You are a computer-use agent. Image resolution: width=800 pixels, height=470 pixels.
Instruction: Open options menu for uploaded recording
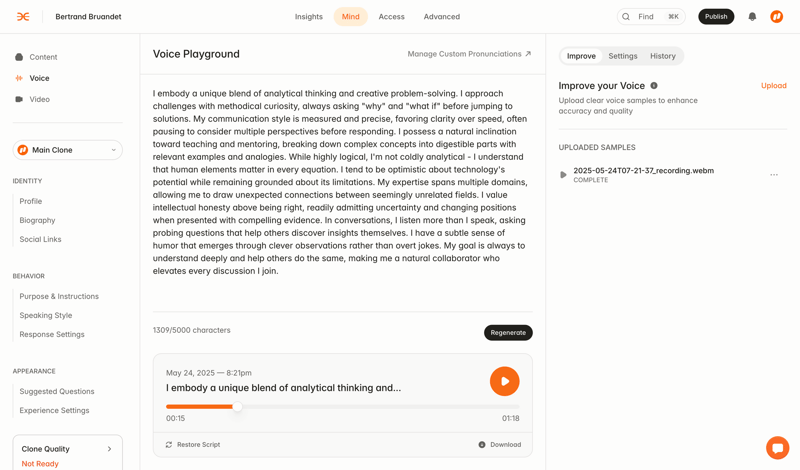(774, 175)
